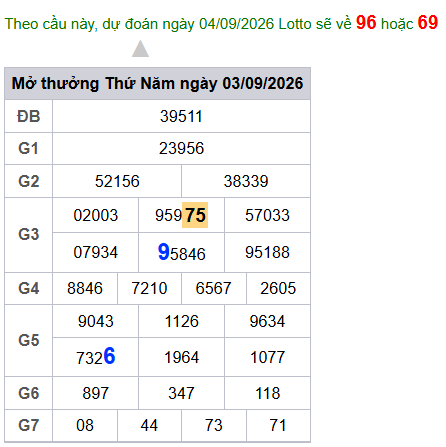This screenshot has width=446, height=447.
Task: Click the G3 row label
Action: coord(29,234)
